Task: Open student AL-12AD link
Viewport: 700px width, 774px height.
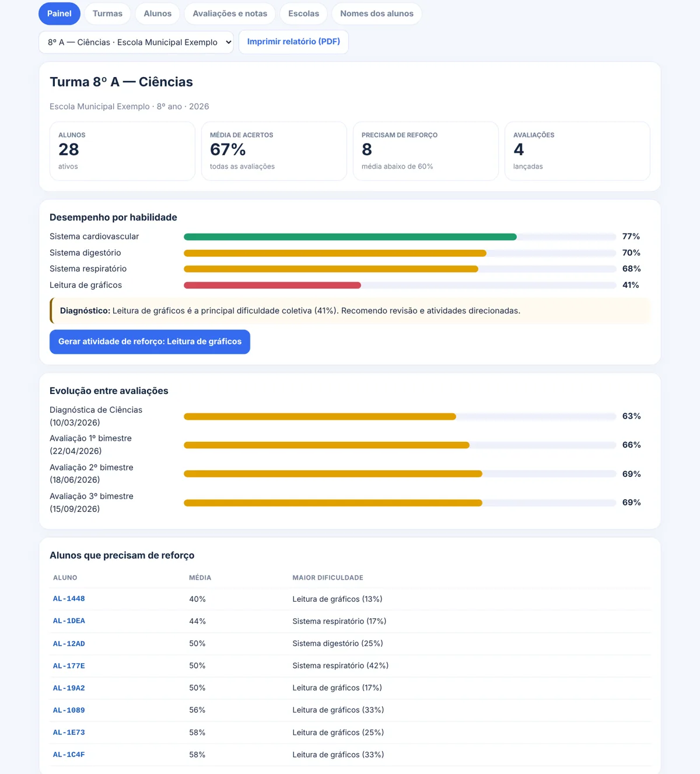Action: pyautogui.click(x=69, y=643)
